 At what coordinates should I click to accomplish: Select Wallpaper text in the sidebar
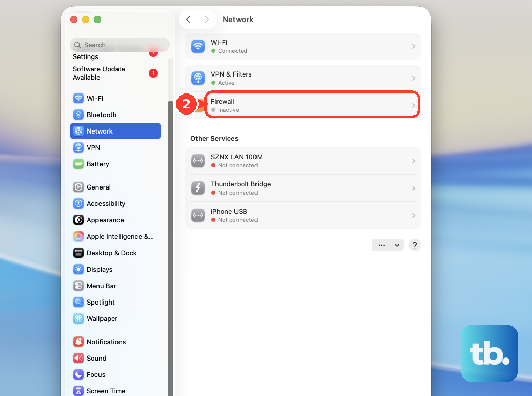click(x=102, y=318)
